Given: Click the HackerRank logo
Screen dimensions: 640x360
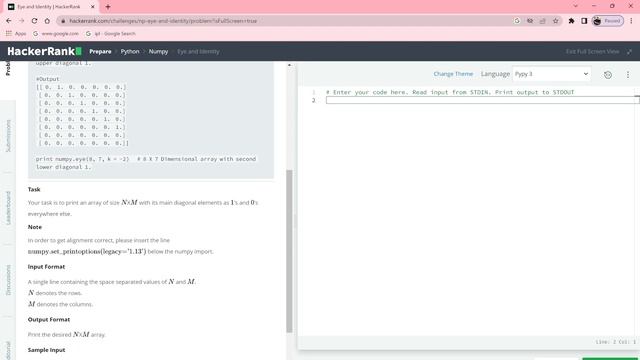Looking at the screenshot, I should pos(44,51).
